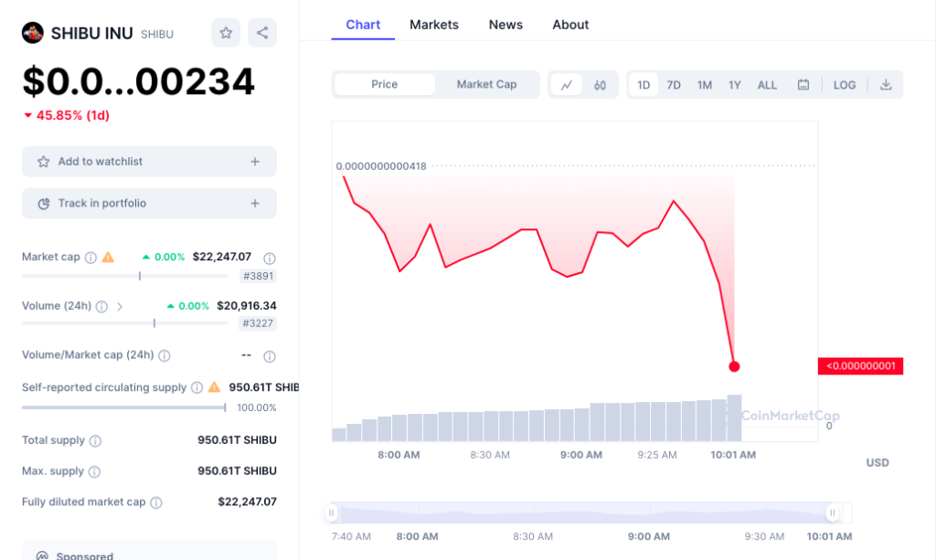Viewport: 936px width, 560px height.
Task: Click the warning triangle beside Market cap
Action: pyautogui.click(x=109, y=258)
